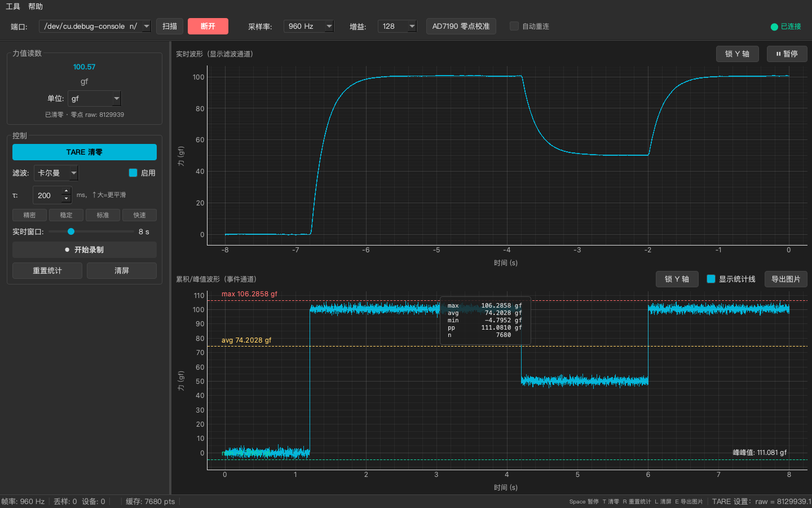Click the TARE 设置 raw status text
The image size is (812, 508).
click(x=761, y=501)
